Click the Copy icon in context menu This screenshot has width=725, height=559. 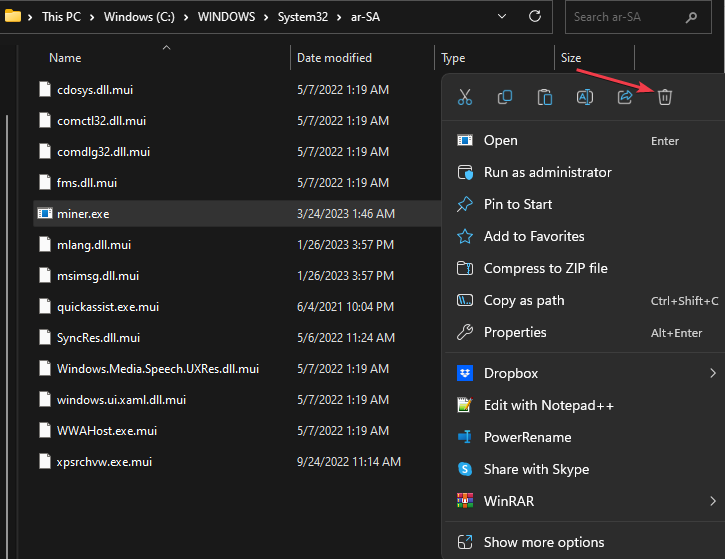click(x=505, y=97)
